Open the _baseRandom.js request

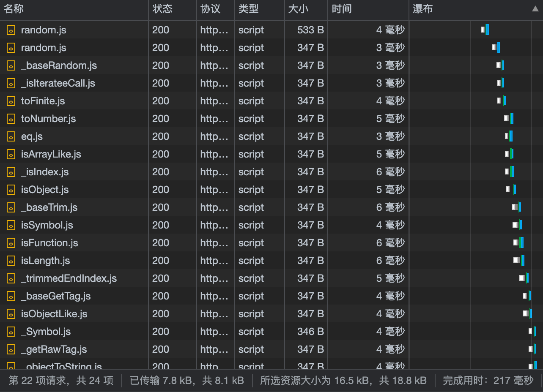pos(59,65)
